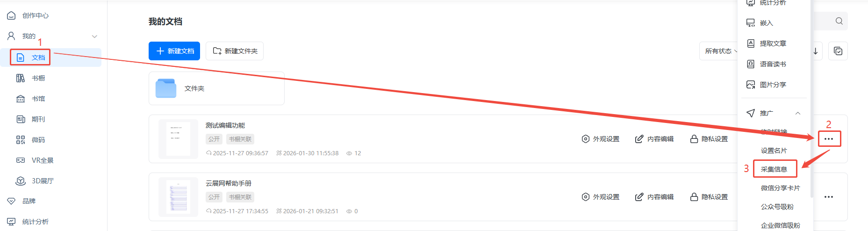Click 语音读书 voice reading menu icon
Screen dimensions: 868x231
751,64
